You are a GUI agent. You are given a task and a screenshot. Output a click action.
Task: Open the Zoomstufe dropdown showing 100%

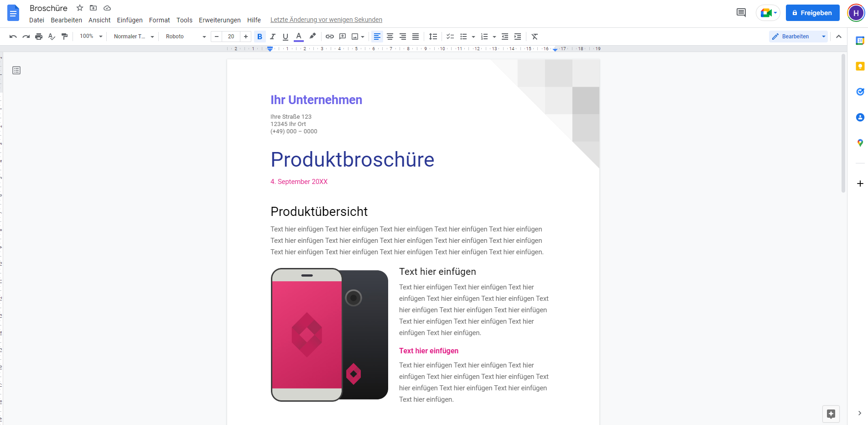click(x=90, y=37)
